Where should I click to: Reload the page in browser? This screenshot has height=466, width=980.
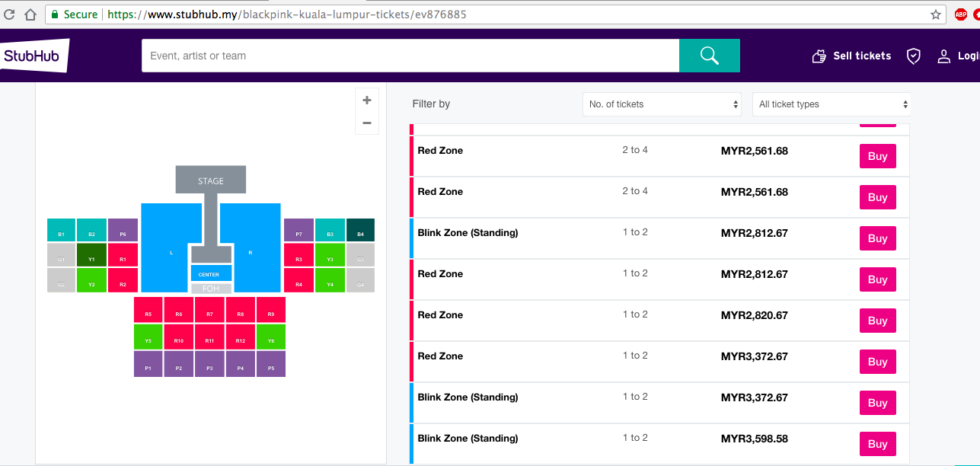[x=9, y=14]
